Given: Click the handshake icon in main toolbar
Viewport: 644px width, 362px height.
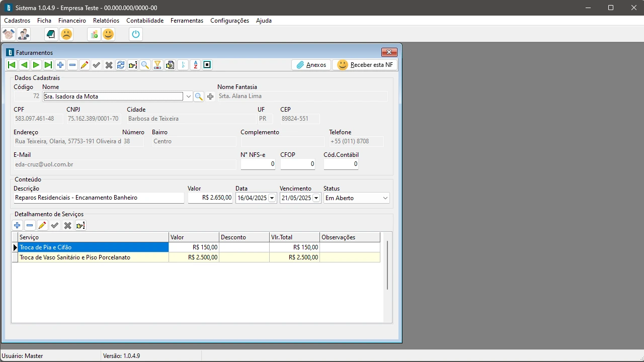Looking at the screenshot, I should (9, 34).
